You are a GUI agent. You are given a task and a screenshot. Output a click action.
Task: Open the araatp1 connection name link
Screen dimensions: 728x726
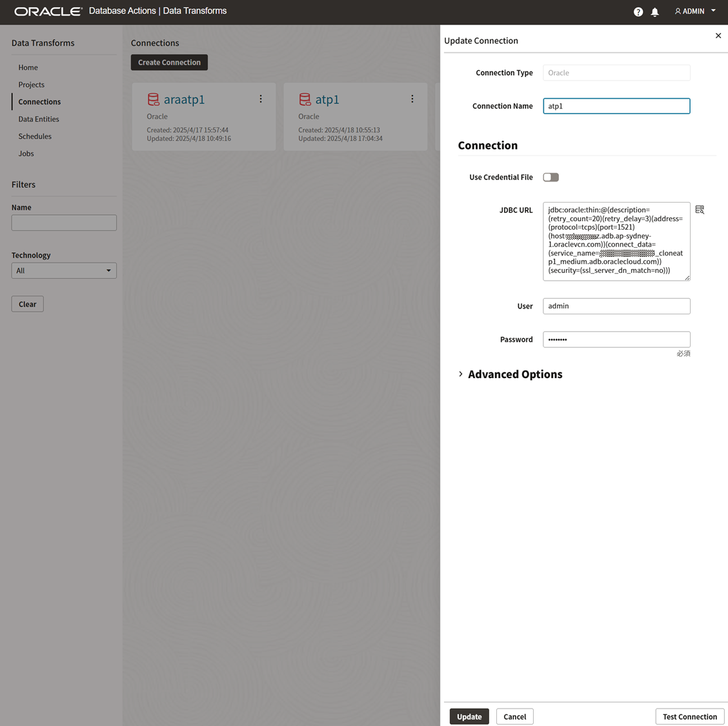(x=185, y=99)
